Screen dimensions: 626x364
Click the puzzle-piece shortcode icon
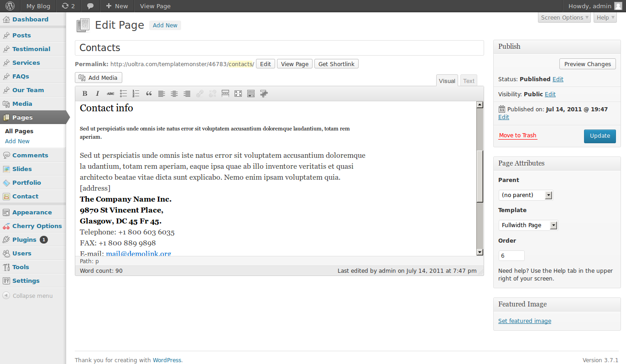(x=264, y=94)
